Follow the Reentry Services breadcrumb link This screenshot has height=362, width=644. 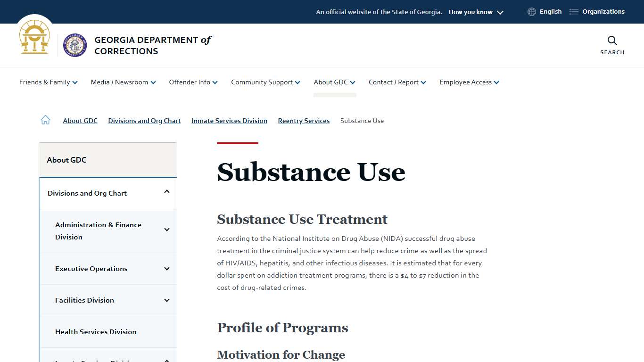coord(304,121)
